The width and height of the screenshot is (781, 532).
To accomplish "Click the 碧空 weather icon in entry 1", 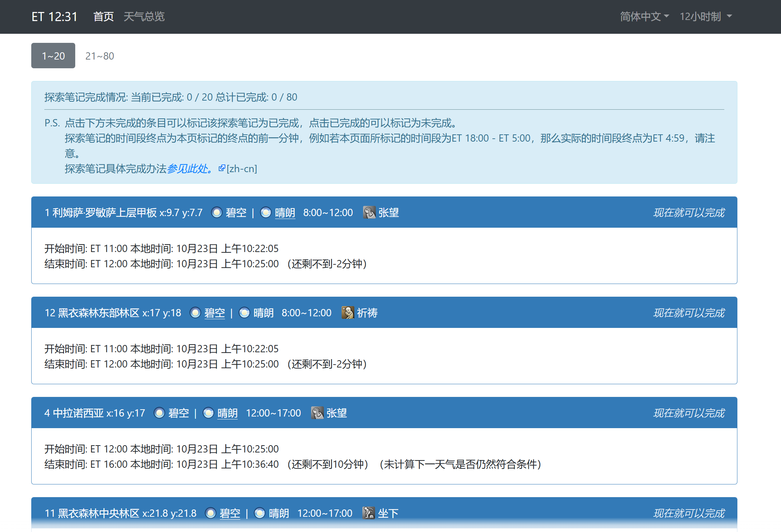I will (x=217, y=212).
